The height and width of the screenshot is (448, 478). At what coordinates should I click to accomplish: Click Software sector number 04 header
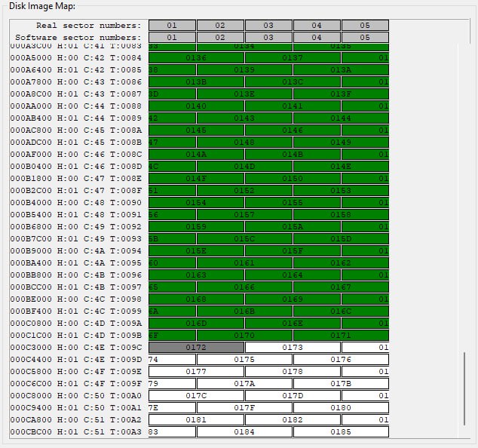pos(317,38)
